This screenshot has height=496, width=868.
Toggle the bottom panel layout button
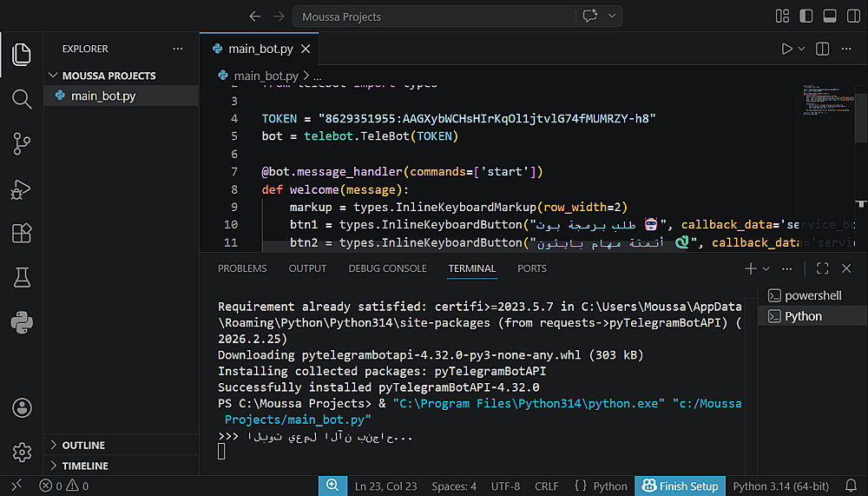828,17
